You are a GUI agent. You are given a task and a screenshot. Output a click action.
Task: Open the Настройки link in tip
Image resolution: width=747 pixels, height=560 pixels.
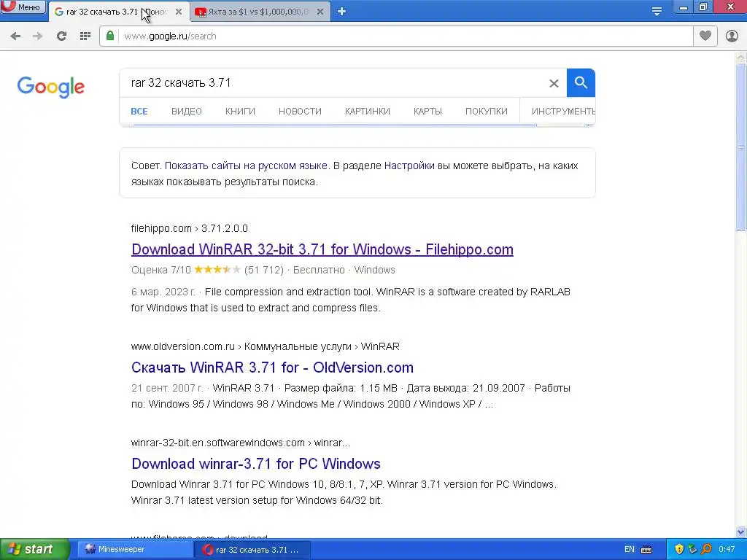(409, 166)
